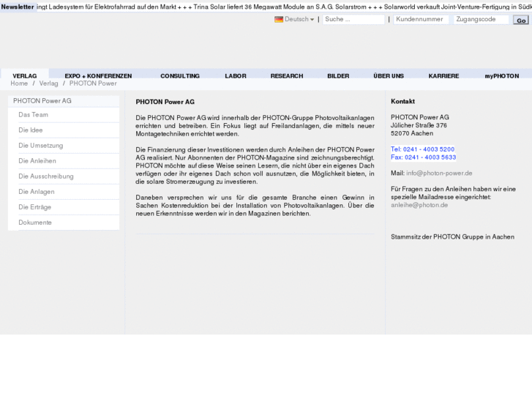Image resolution: width=532 pixels, height=399 pixels.
Task: Open Die Umsetzung sidebar page
Action: click(x=69, y=146)
